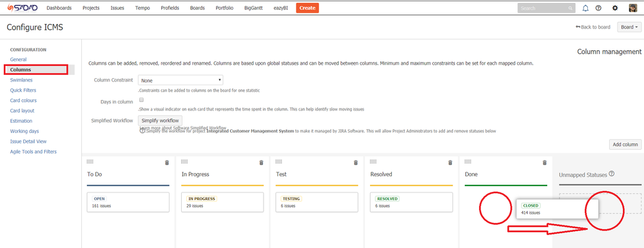Click the Resolved column drag handle
Image resolution: width=644 pixels, height=248 pixels.
[373, 161]
